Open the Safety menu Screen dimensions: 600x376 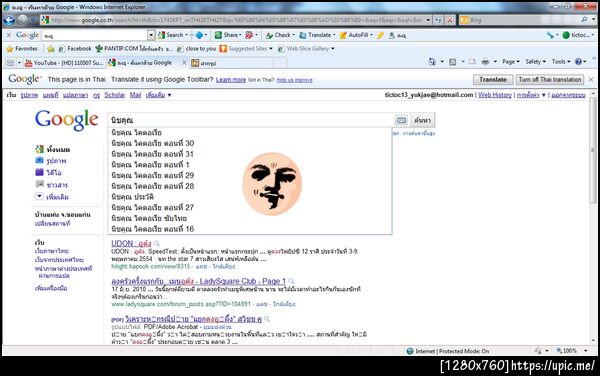tap(535, 62)
